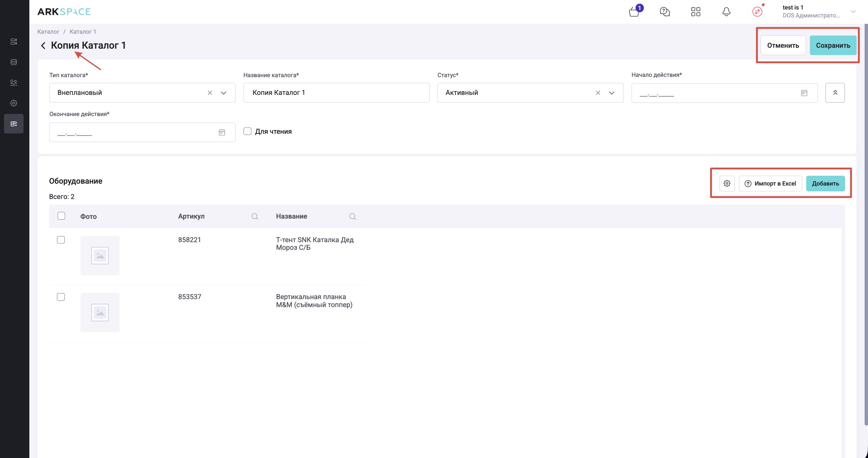Toggle the select-all checkbox in table header
Screen dimensions: 868x458
(61, 216)
